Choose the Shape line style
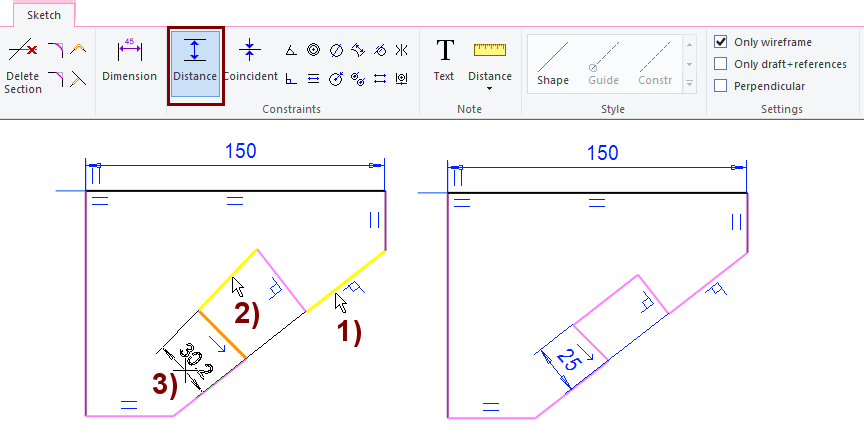Viewport: 864px width, 448px height. click(553, 63)
